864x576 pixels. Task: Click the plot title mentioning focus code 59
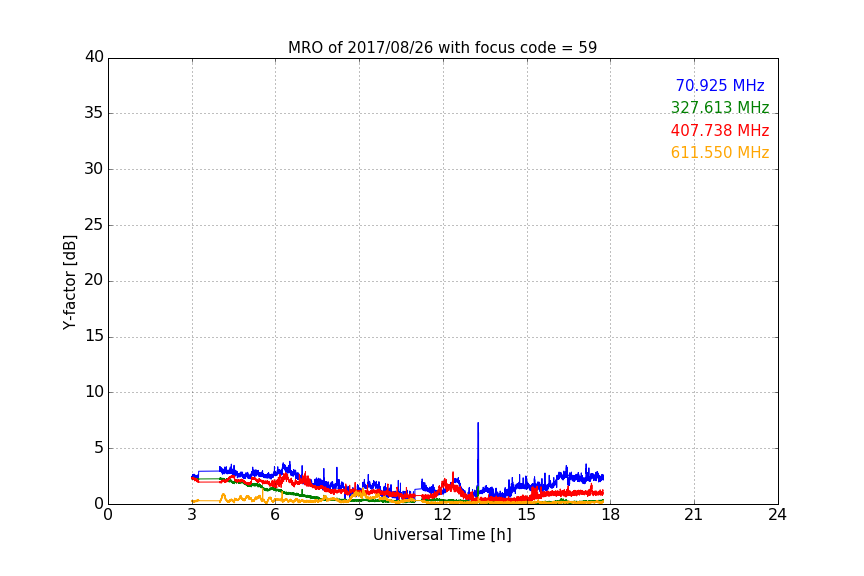coord(442,47)
